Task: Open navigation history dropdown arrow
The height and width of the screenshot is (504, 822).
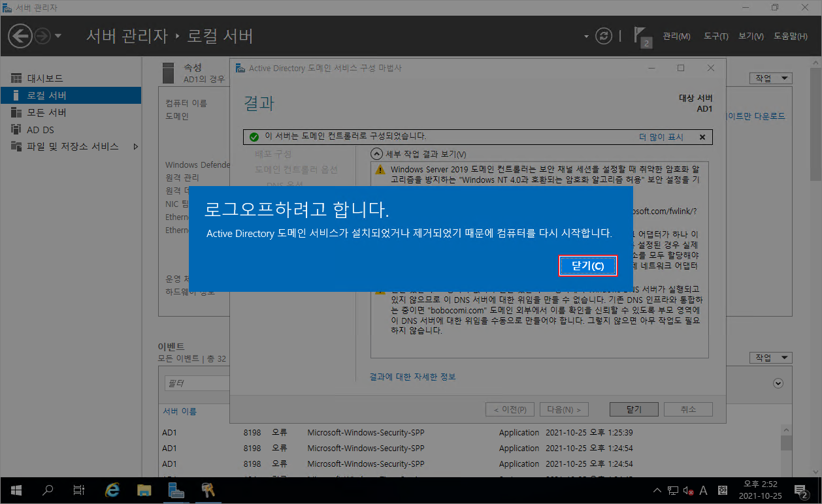Action: [x=58, y=36]
